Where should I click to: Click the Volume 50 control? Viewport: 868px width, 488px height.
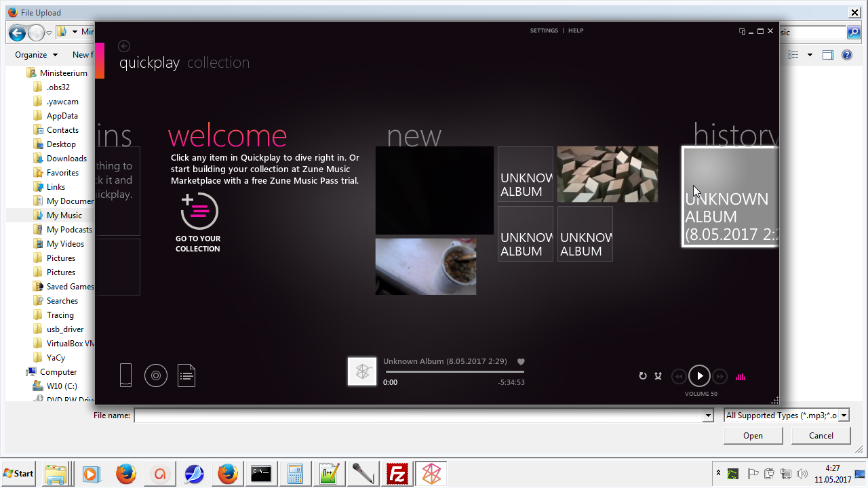point(701,394)
